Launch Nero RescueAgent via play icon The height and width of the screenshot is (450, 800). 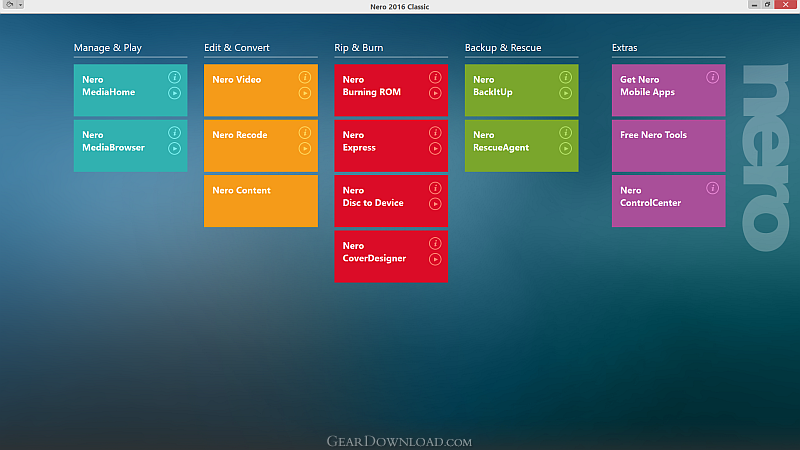pos(565,148)
